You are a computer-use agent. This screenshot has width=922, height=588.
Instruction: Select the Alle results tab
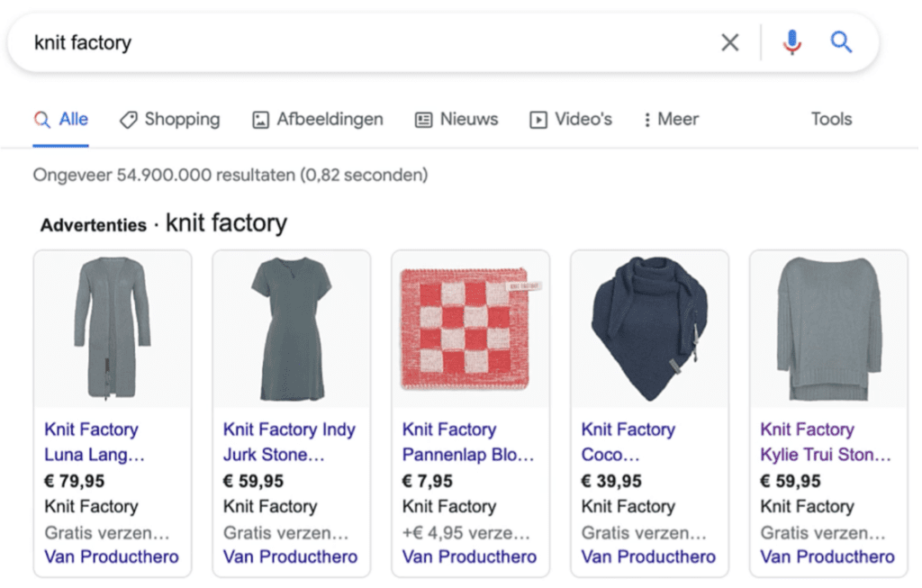61,120
